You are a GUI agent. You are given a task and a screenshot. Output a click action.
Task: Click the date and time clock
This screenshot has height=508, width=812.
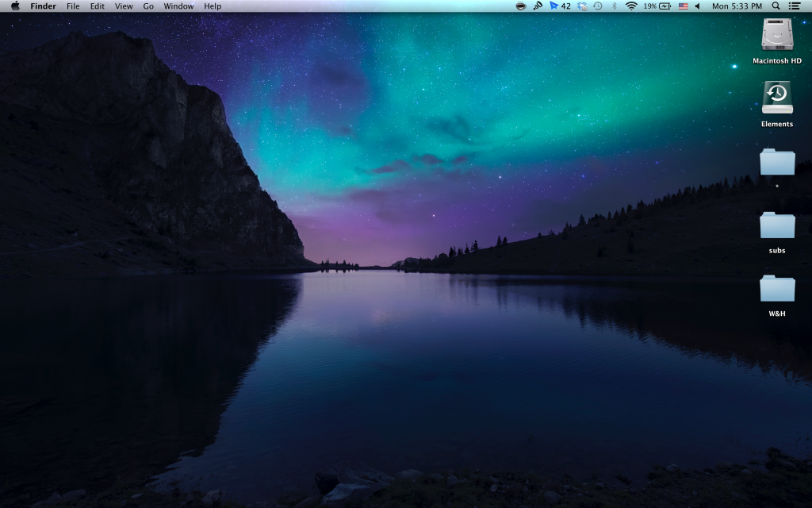[x=737, y=6]
